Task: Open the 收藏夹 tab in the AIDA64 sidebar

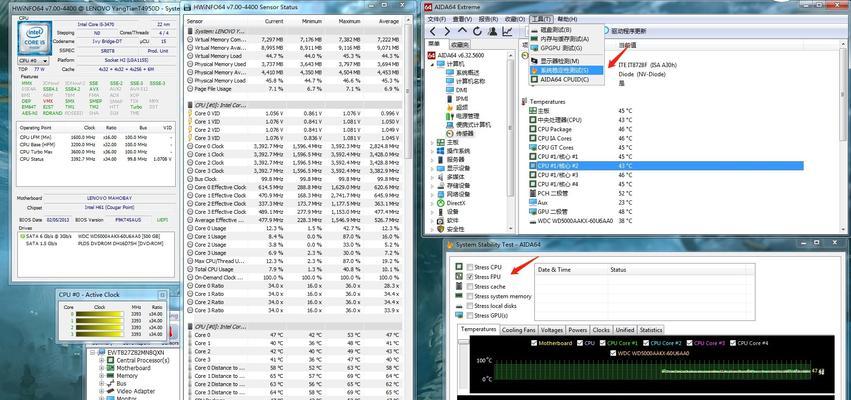Action: tap(460, 45)
